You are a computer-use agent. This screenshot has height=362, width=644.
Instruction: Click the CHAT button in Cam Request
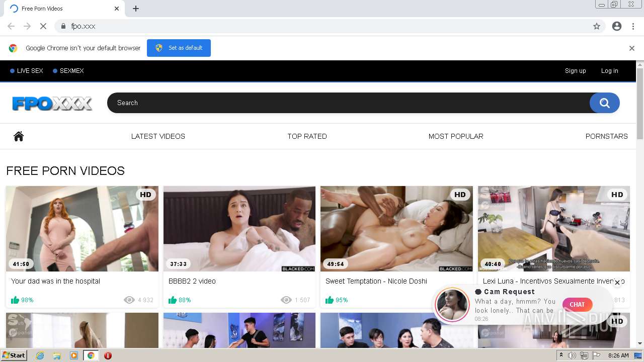[x=577, y=304]
